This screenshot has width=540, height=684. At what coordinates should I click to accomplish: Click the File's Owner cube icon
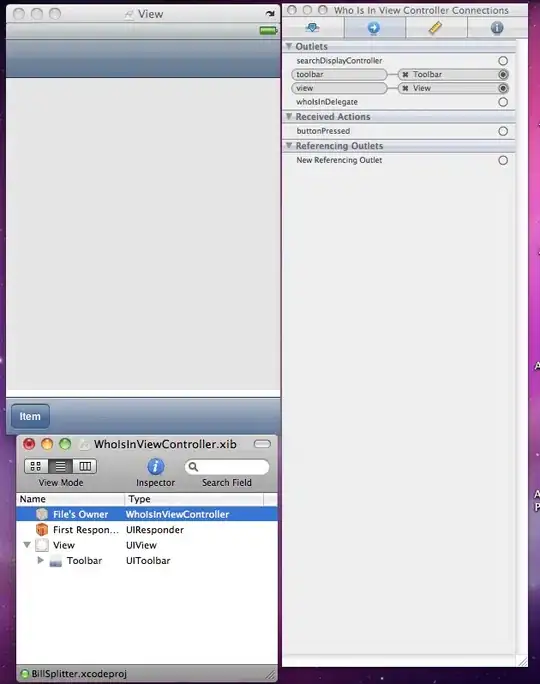(x=42, y=514)
